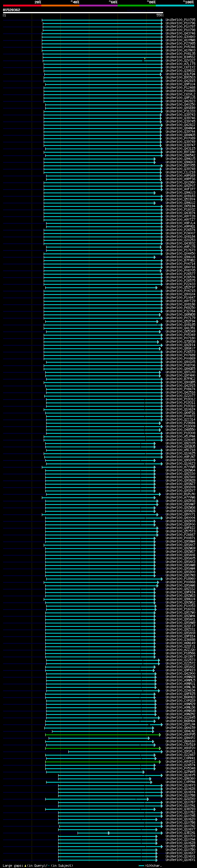This screenshot has width=197, height=868.
Task: Click the cyan ~100% identity legend segment
Action: pyautogui.click(x=175, y=6)
